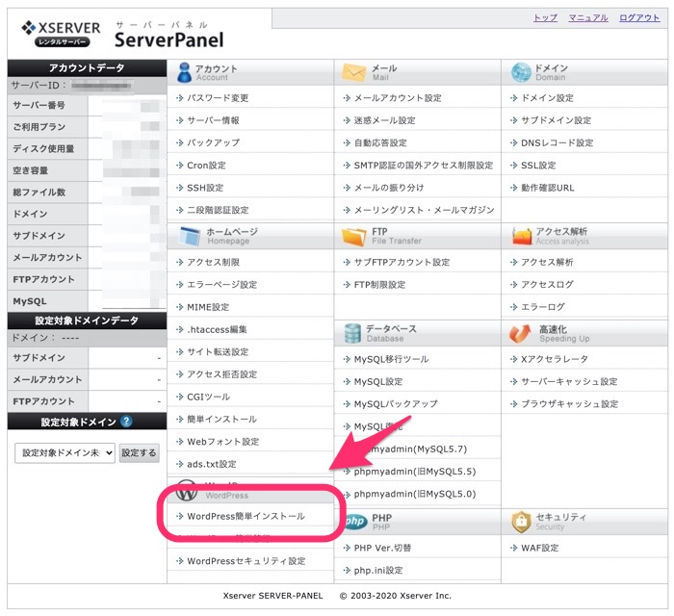Open php.ini設定
Screen dimensions: 674x616
coord(378,571)
